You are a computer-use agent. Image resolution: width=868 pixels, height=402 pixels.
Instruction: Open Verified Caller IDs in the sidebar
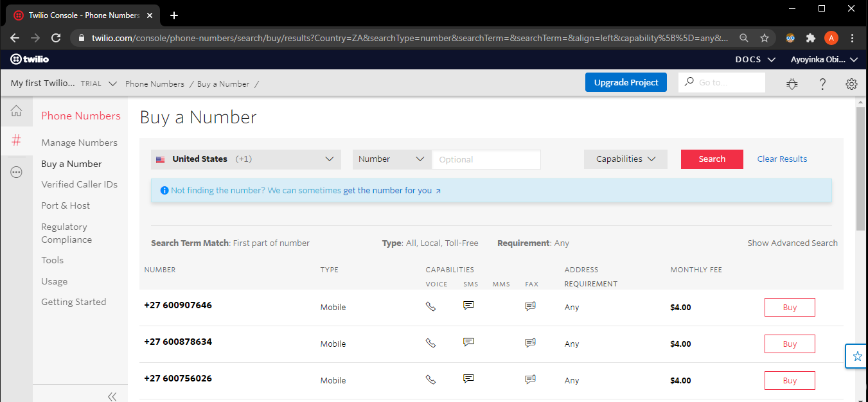click(79, 184)
